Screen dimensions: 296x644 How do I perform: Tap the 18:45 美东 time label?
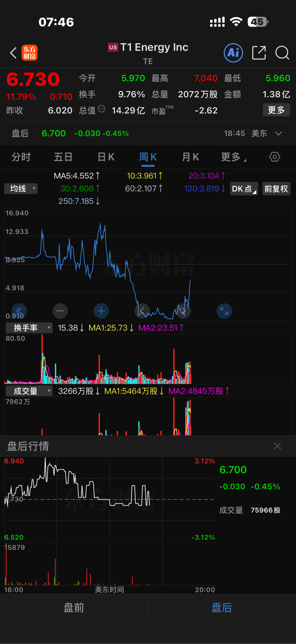tap(246, 134)
